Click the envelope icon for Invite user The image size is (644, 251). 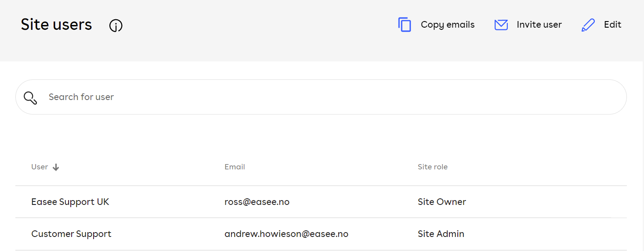pyautogui.click(x=501, y=25)
